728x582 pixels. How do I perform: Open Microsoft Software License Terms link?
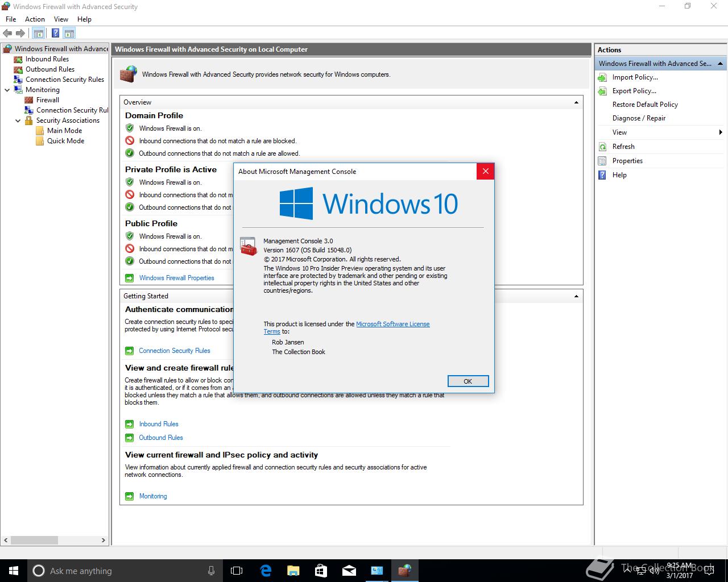[393, 324]
